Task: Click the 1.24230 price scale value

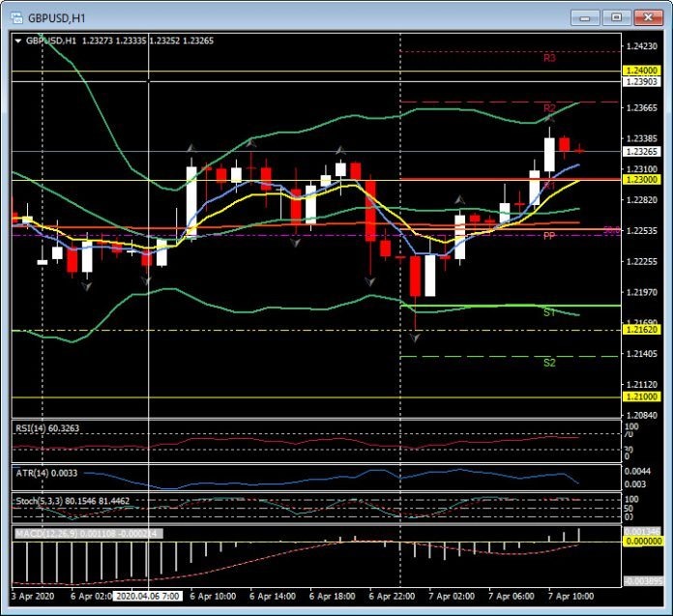Action: click(x=642, y=46)
